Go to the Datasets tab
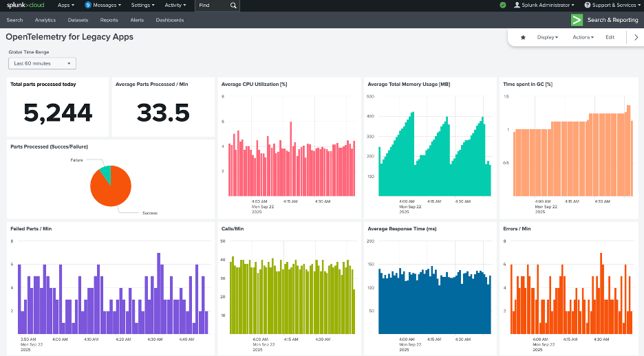 (78, 20)
